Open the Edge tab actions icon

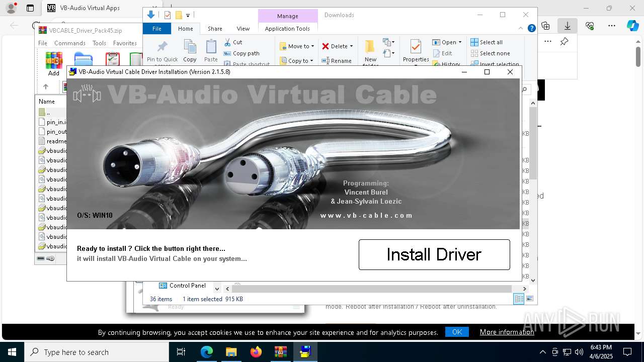(30, 8)
